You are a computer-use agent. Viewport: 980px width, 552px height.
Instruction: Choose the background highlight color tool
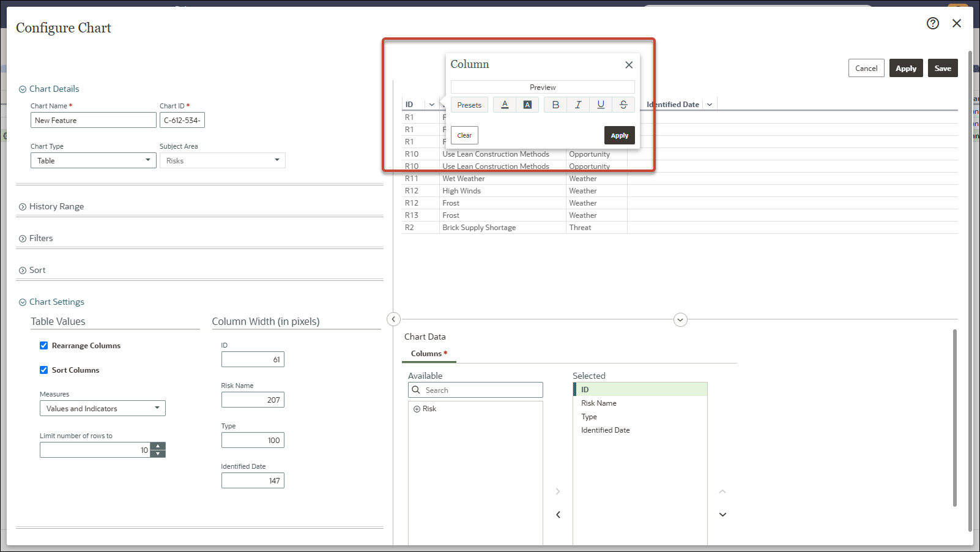(x=527, y=105)
